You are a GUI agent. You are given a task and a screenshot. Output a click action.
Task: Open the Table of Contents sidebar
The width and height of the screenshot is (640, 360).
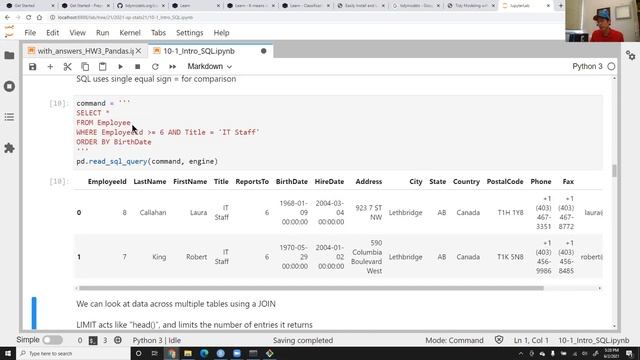(9, 117)
